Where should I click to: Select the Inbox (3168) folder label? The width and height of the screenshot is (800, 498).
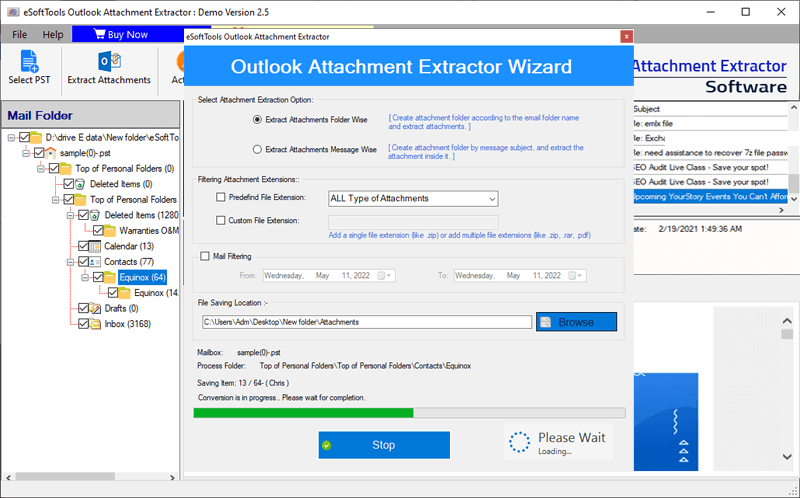(128, 323)
